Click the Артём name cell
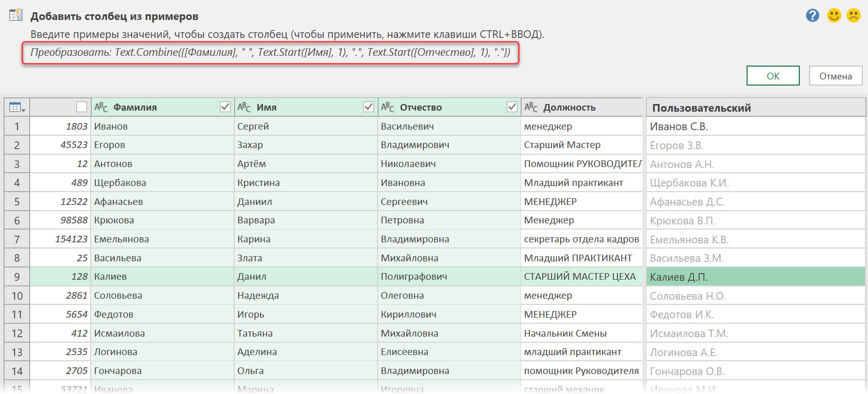Image resolution: width=868 pixels, height=394 pixels. 306,164
